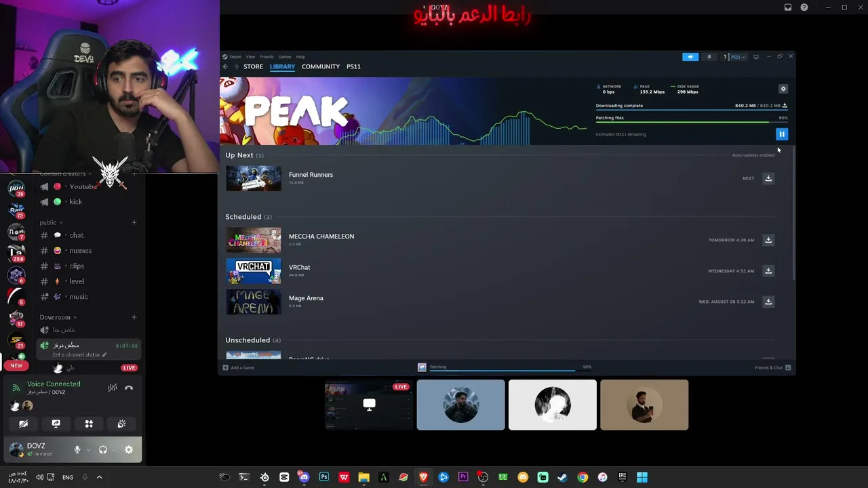The height and width of the screenshot is (488, 868).
Task: Open Steam help question mark
Action: (725, 57)
